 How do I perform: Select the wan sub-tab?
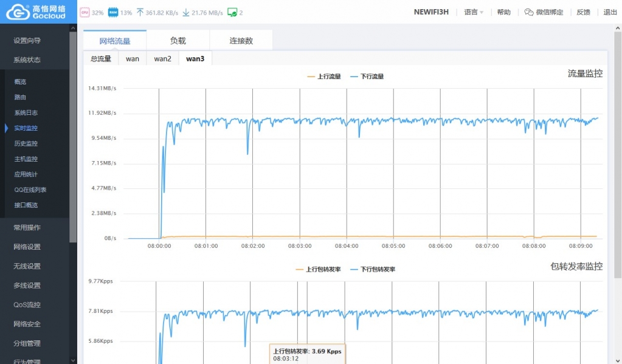(x=133, y=59)
